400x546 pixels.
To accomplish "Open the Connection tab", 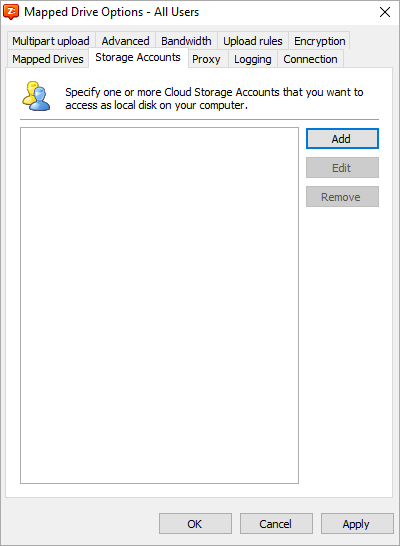I will point(310,59).
